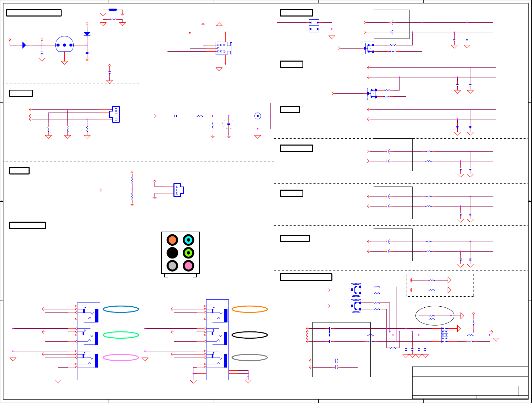Select the right triple audio jack connector block
Image resolution: width=532 pixels, height=403 pixels.
coord(217,340)
